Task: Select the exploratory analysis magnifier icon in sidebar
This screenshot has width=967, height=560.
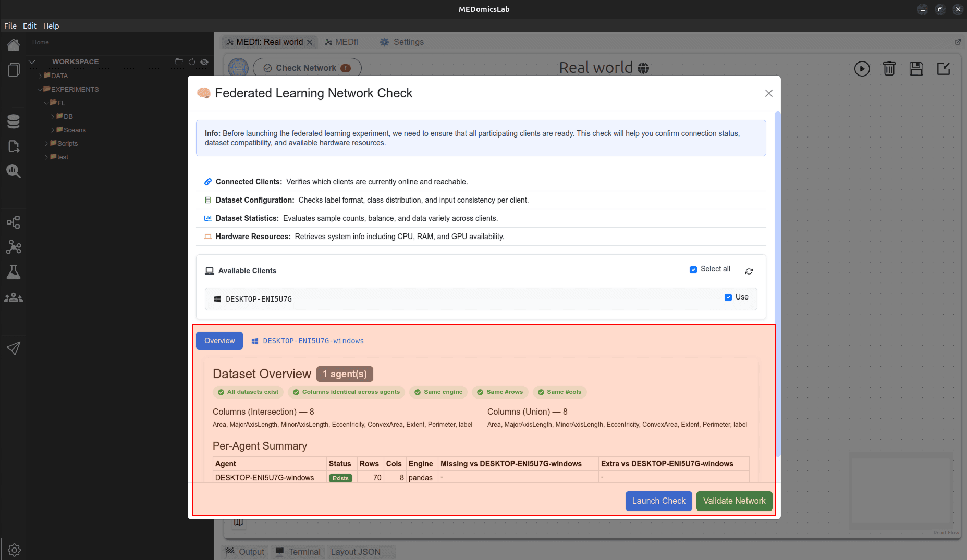Action: pos(14,171)
